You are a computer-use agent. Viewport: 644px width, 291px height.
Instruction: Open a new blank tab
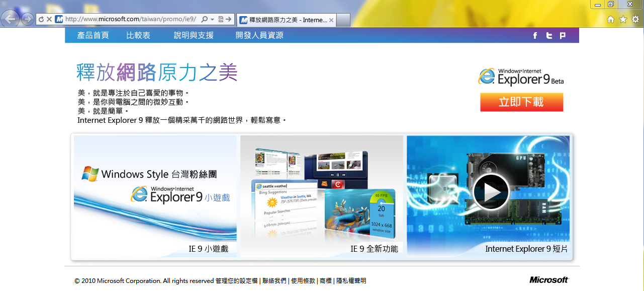pos(343,20)
